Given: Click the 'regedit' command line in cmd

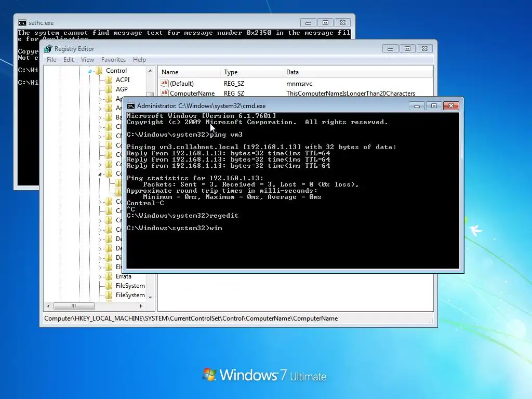Looking at the screenshot, I should point(182,216).
